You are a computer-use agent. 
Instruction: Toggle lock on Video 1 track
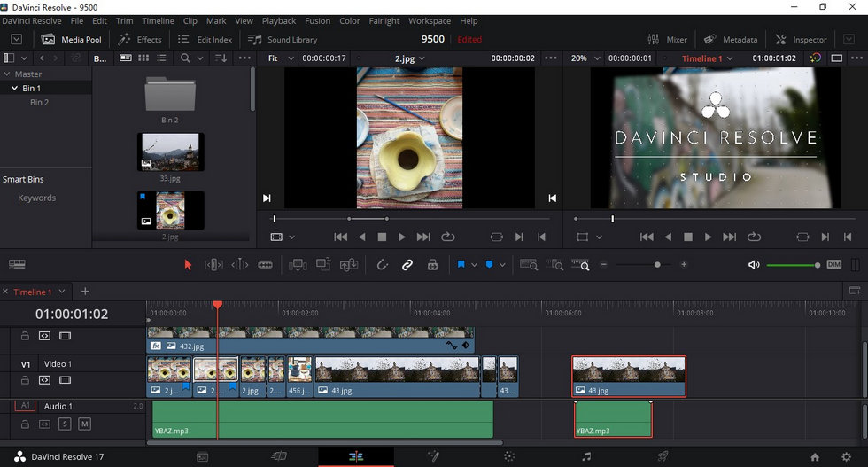(25, 380)
